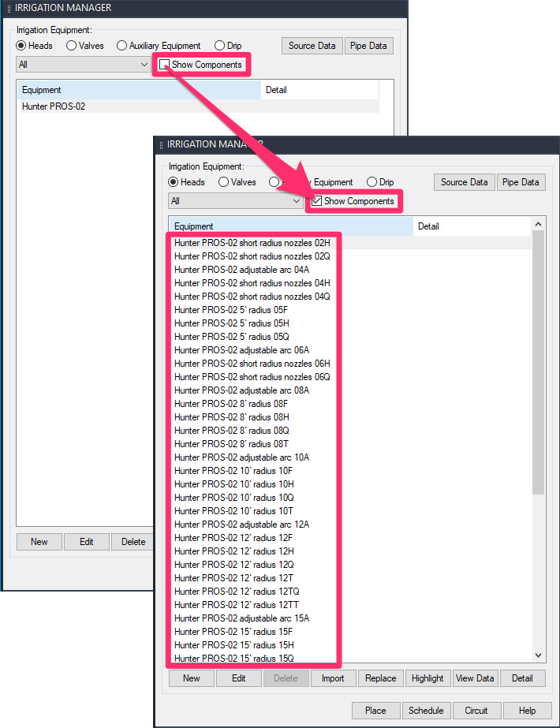Viewport: 560px width, 728px height.
Task: Click the Highlight button
Action: 428,678
